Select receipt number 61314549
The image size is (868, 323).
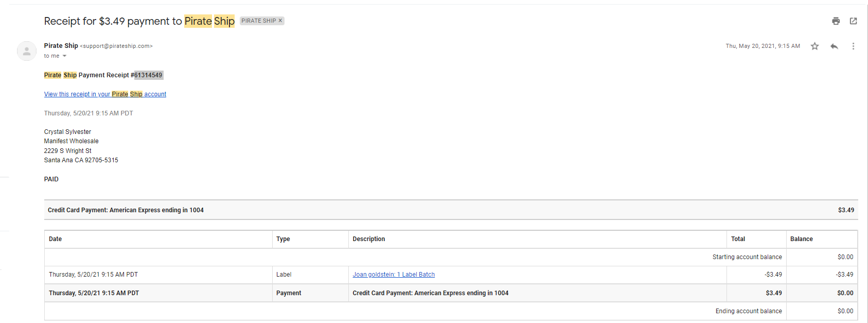pyautogui.click(x=148, y=75)
